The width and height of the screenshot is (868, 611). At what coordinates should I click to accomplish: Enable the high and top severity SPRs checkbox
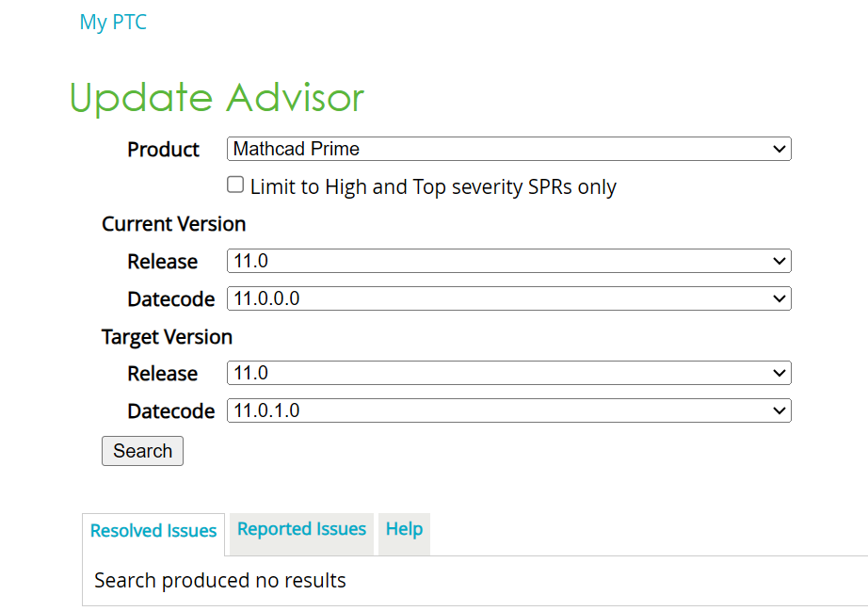tap(234, 185)
